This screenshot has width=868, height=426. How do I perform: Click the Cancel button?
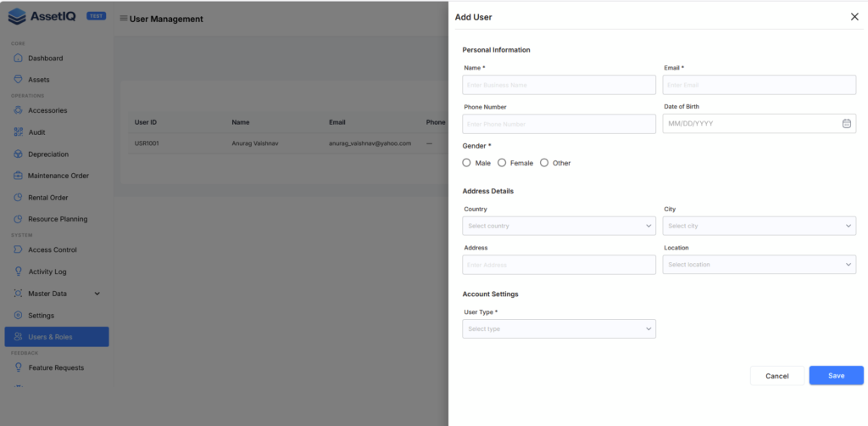click(776, 376)
